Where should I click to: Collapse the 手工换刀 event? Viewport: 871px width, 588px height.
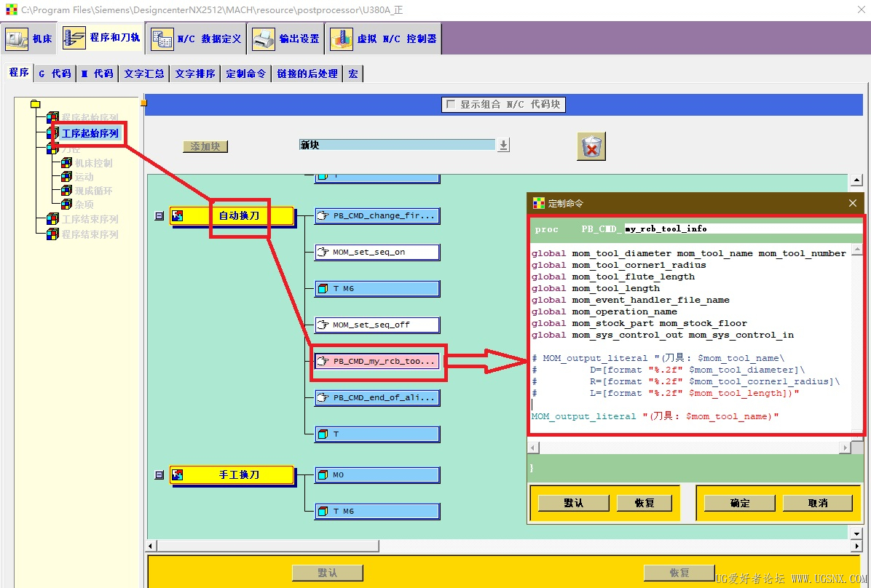[x=159, y=474]
